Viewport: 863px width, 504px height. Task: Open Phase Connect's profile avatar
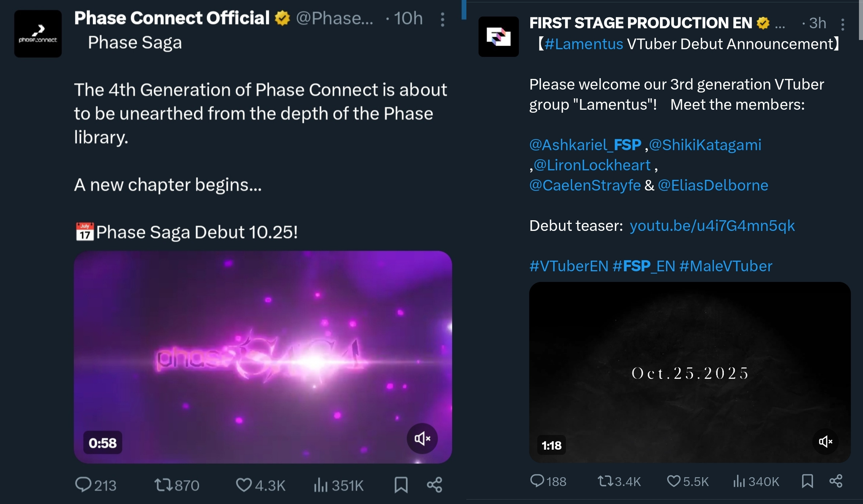[38, 34]
